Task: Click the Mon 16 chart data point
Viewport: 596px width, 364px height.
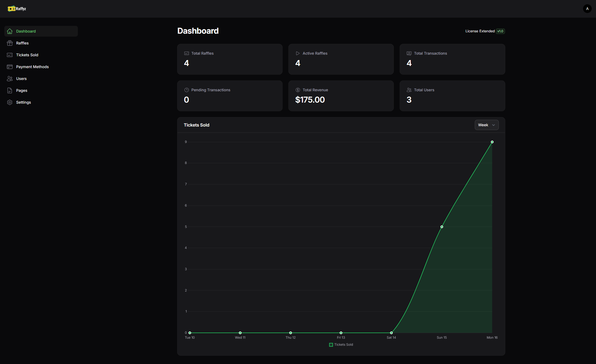Action: pos(492,142)
